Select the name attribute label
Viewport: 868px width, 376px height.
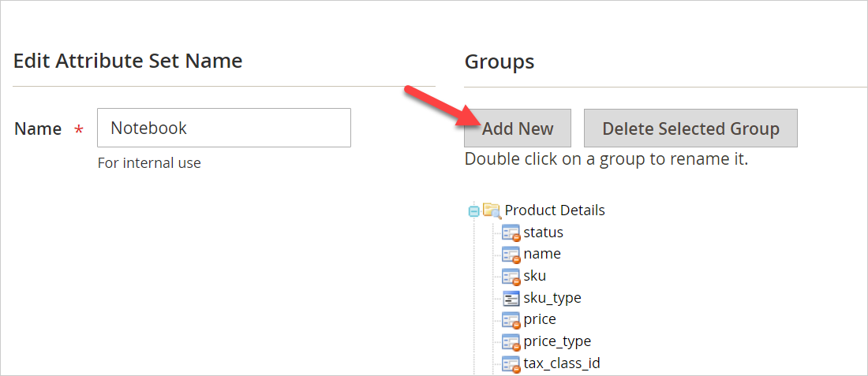pyautogui.click(x=542, y=254)
